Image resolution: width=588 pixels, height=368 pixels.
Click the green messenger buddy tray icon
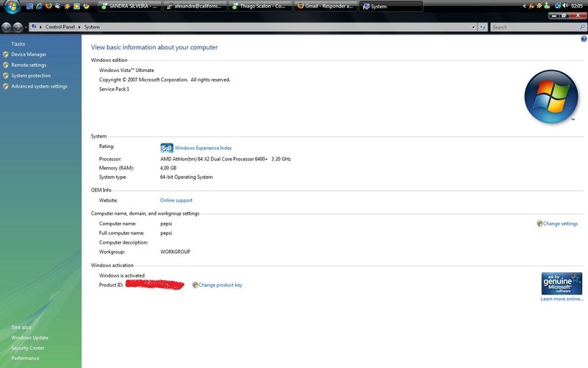[x=547, y=6]
